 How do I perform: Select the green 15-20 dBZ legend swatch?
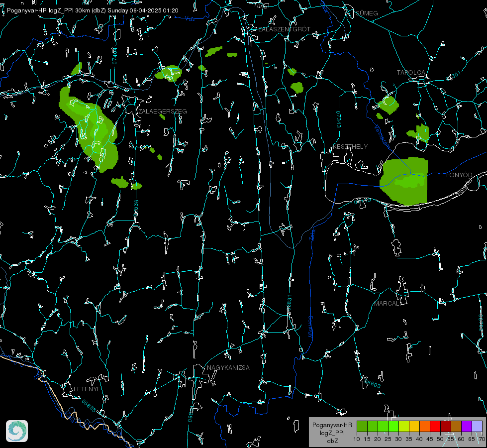coord(373,426)
